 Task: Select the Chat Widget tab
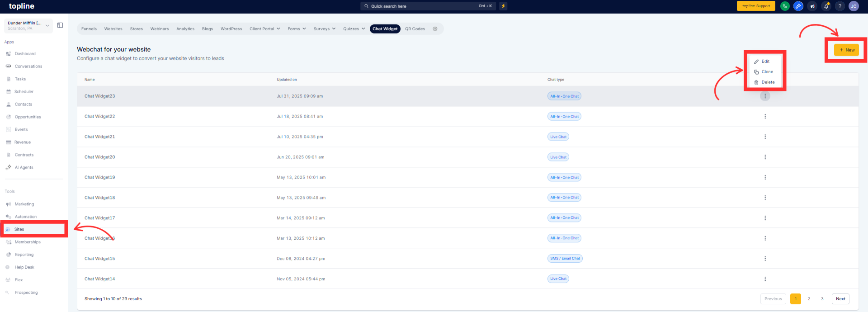(385, 29)
